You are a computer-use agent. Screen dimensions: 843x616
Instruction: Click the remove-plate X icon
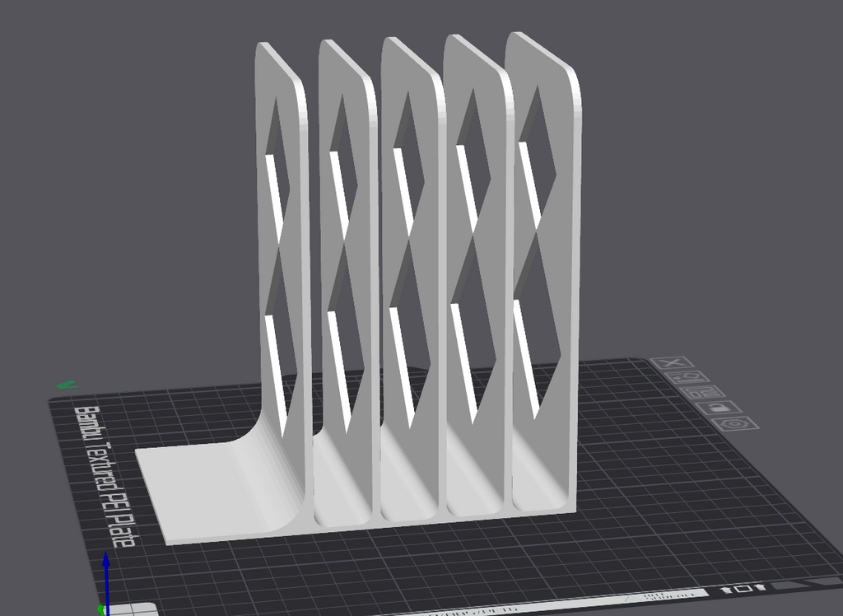point(672,363)
